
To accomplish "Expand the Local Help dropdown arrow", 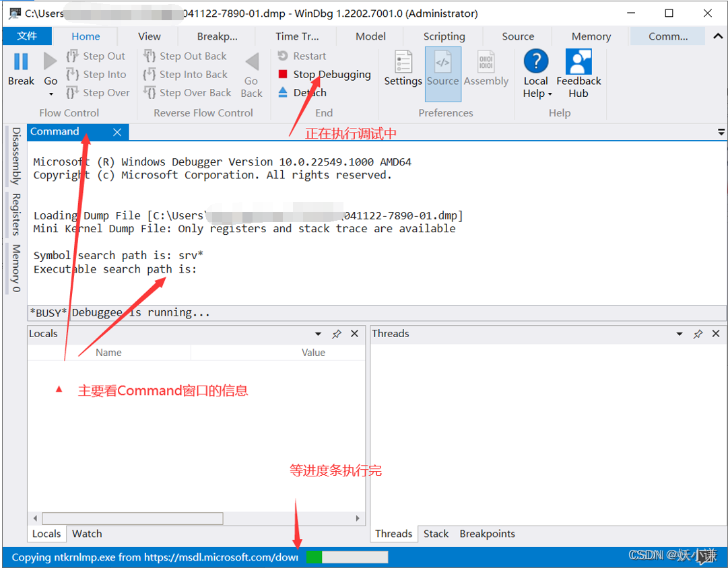I will (550, 94).
